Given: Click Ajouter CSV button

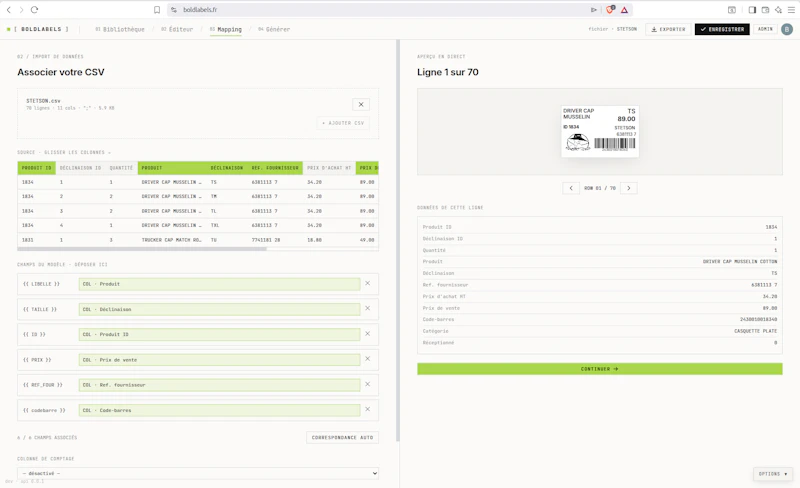Looking at the screenshot, I should coord(343,123).
